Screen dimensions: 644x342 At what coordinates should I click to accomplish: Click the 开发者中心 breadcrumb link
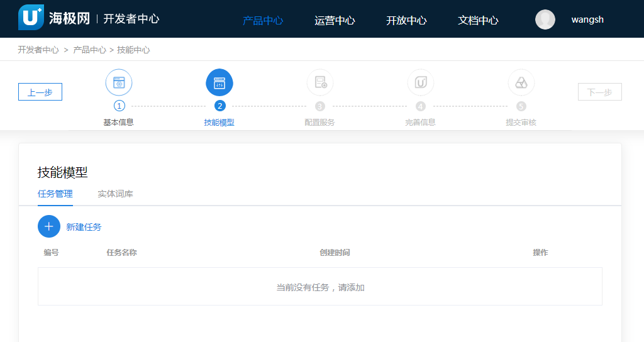[38, 50]
